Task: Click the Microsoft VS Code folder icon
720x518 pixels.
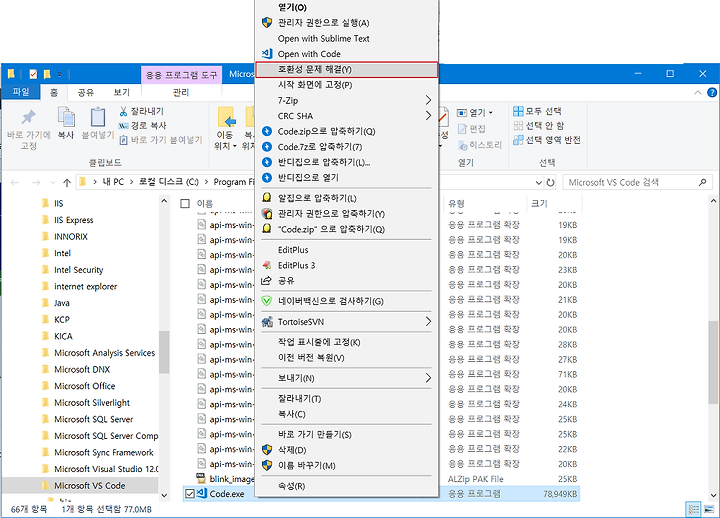Action: pos(45,485)
